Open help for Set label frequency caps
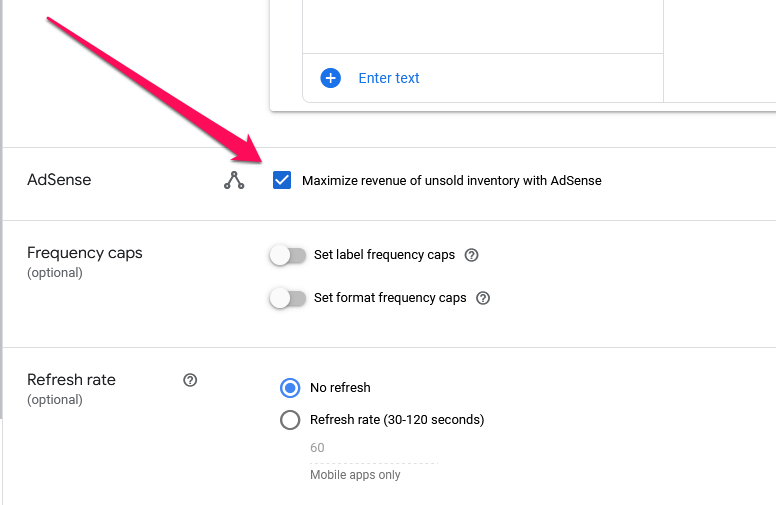 coord(472,255)
